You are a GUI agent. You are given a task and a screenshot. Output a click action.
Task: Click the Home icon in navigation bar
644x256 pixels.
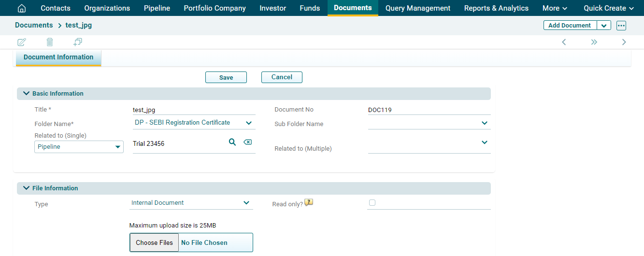pyautogui.click(x=22, y=8)
